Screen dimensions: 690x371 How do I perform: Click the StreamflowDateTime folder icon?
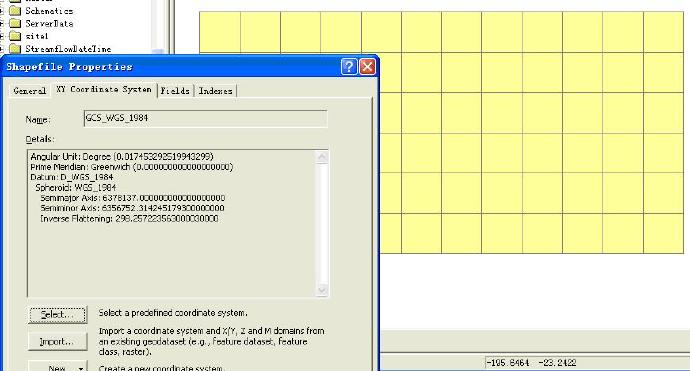coord(15,48)
